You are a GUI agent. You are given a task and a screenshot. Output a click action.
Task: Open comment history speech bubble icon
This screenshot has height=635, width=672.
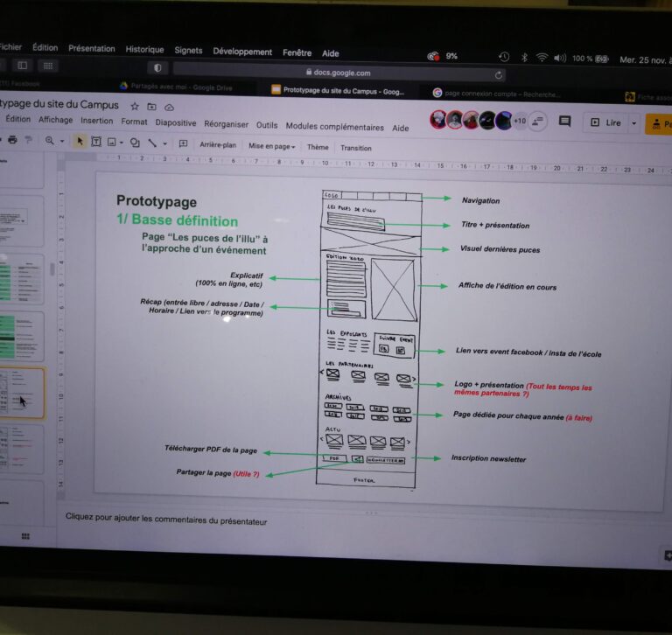click(564, 122)
